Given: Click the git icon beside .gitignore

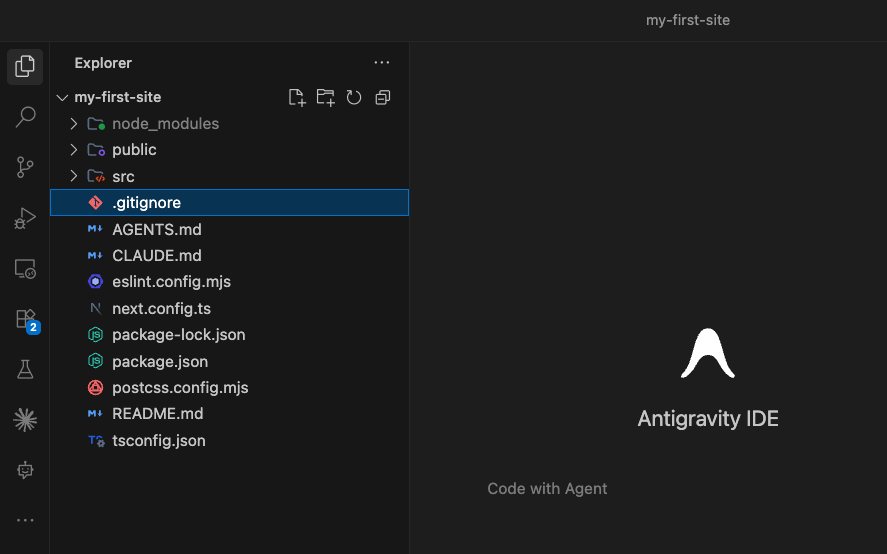Looking at the screenshot, I should (x=96, y=203).
